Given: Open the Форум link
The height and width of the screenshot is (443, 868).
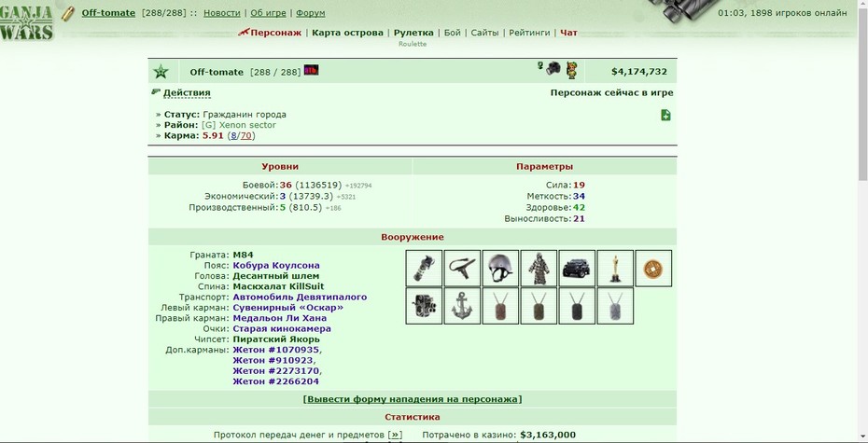Looking at the screenshot, I should pos(311,13).
